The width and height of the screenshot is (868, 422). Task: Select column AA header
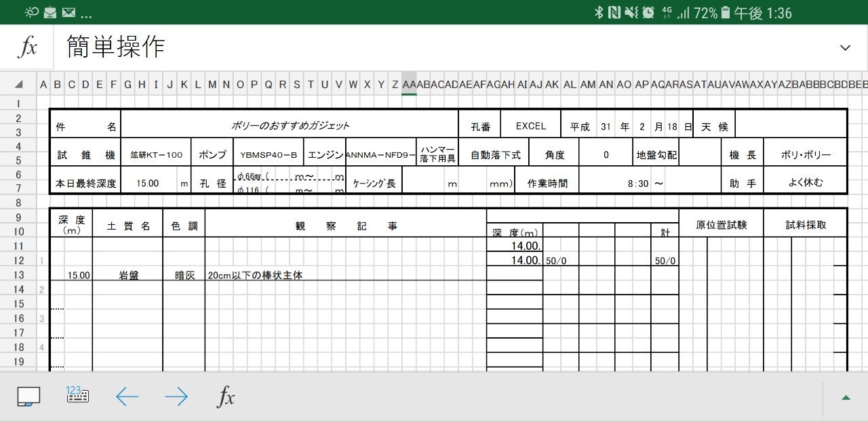(x=409, y=85)
